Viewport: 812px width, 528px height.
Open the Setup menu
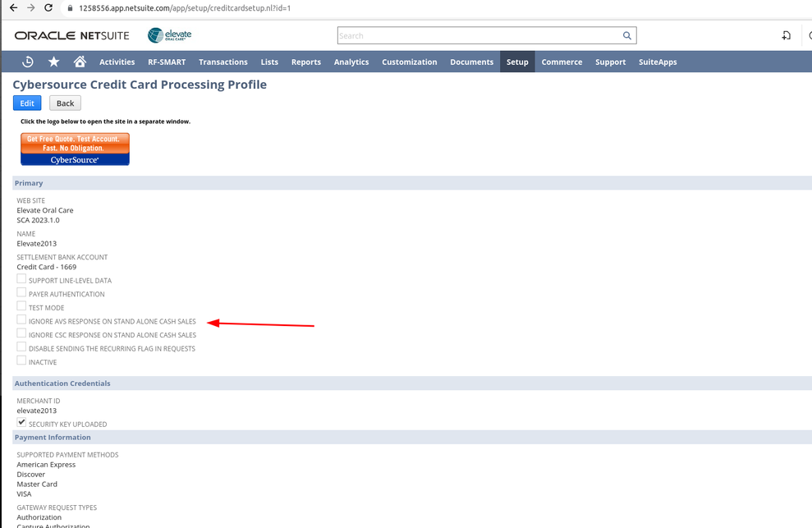pos(517,62)
